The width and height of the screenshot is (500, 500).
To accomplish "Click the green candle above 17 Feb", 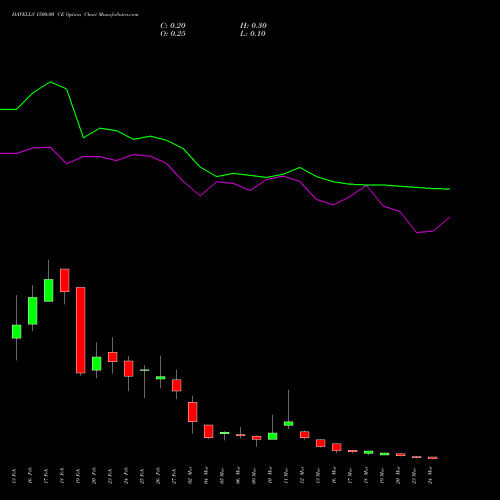I will click(49, 290).
